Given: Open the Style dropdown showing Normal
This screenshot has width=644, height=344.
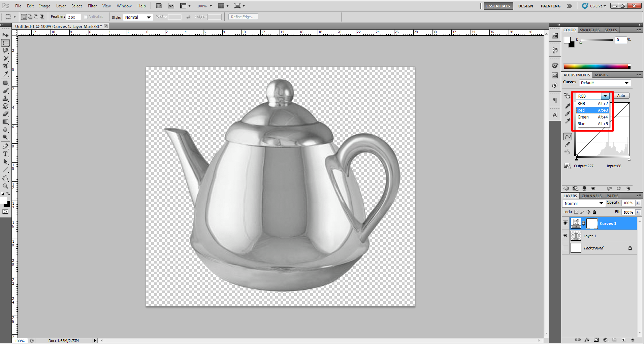Looking at the screenshot, I should coord(138,17).
